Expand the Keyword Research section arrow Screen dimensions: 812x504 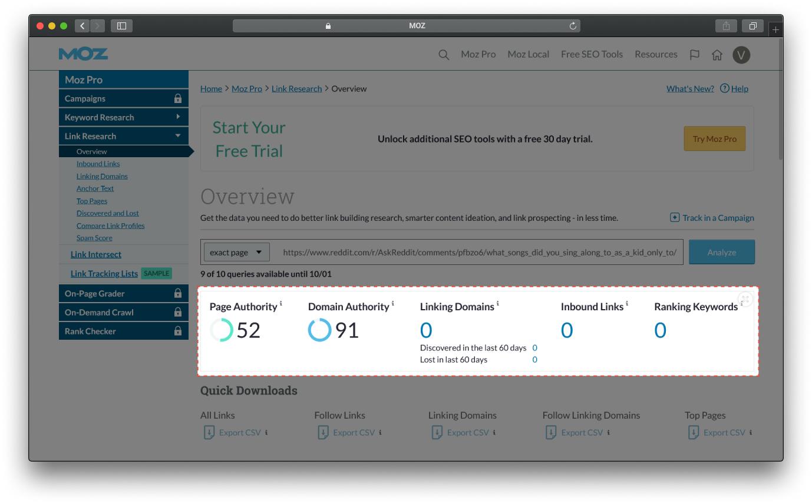[x=178, y=117]
